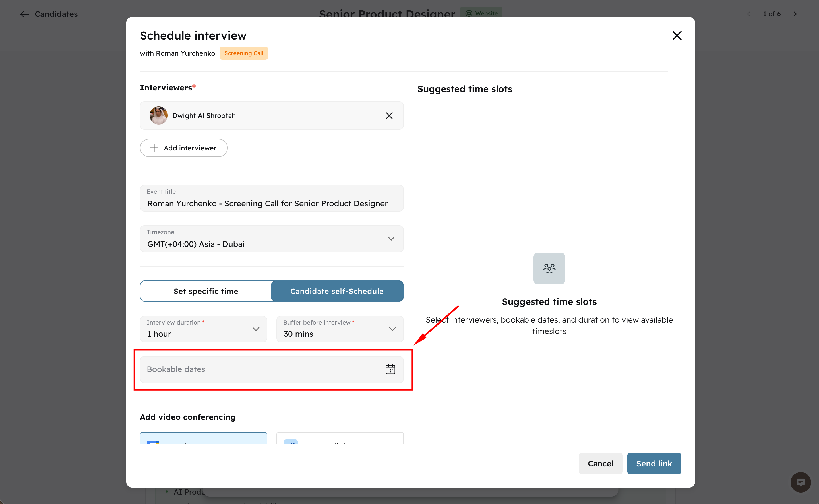Click the Bookable dates field

pos(272,369)
